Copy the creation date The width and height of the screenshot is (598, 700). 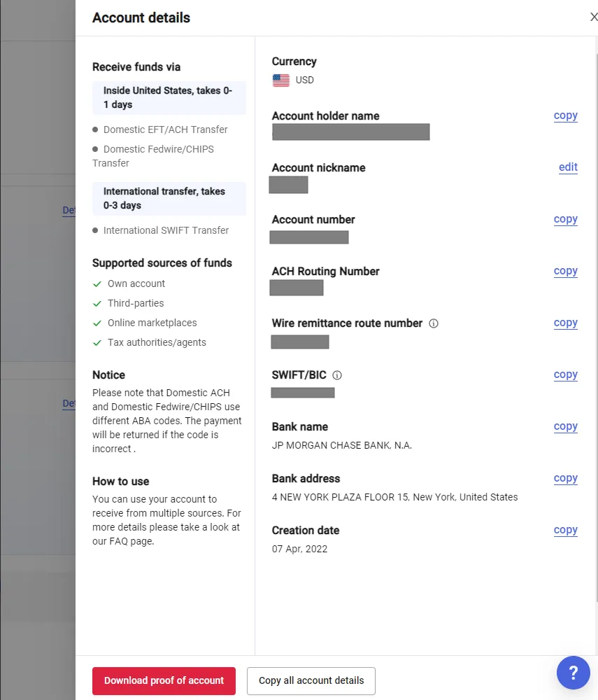click(565, 530)
